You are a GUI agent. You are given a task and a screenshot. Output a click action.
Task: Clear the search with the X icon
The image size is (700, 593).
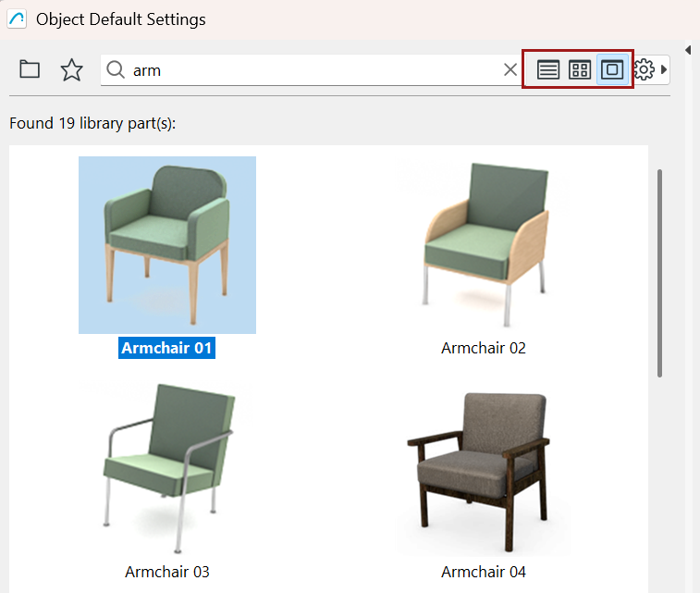coord(510,69)
